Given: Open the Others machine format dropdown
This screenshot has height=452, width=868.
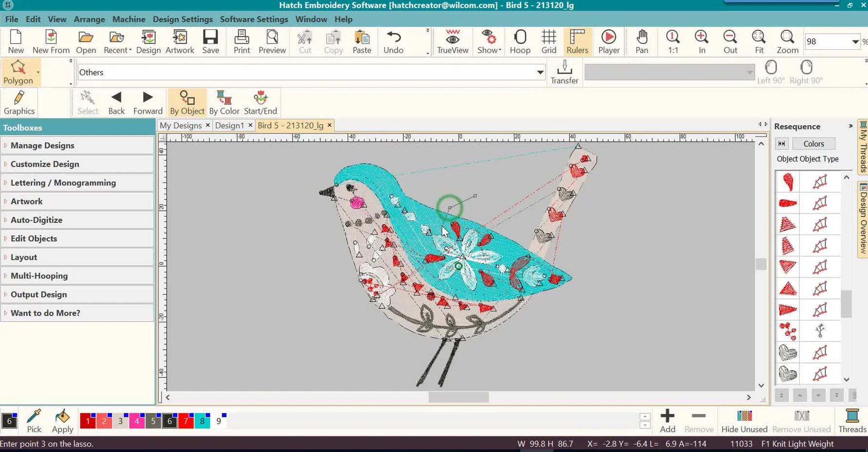Looking at the screenshot, I should coord(540,72).
